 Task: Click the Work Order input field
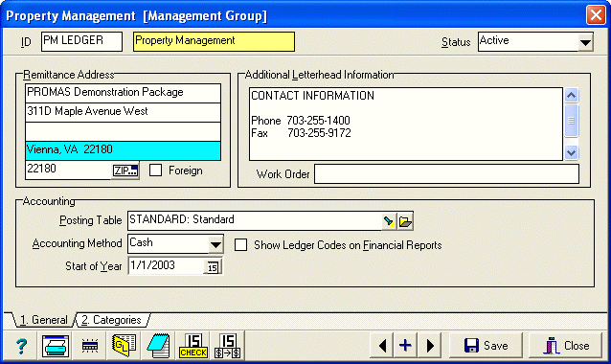coord(446,173)
